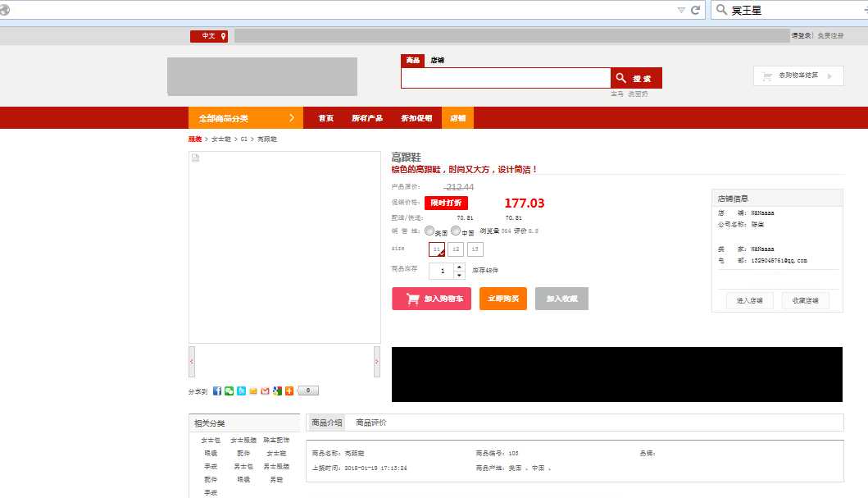The height and width of the screenshot is (498, 868).
Task: Click the quantity input field
Action: point(442,271)
